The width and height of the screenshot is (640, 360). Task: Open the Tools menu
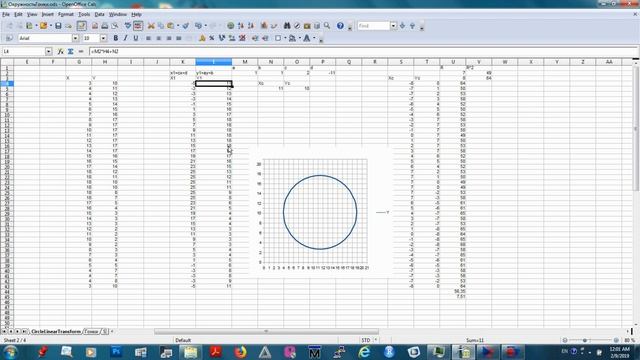(x=84, y=14)
